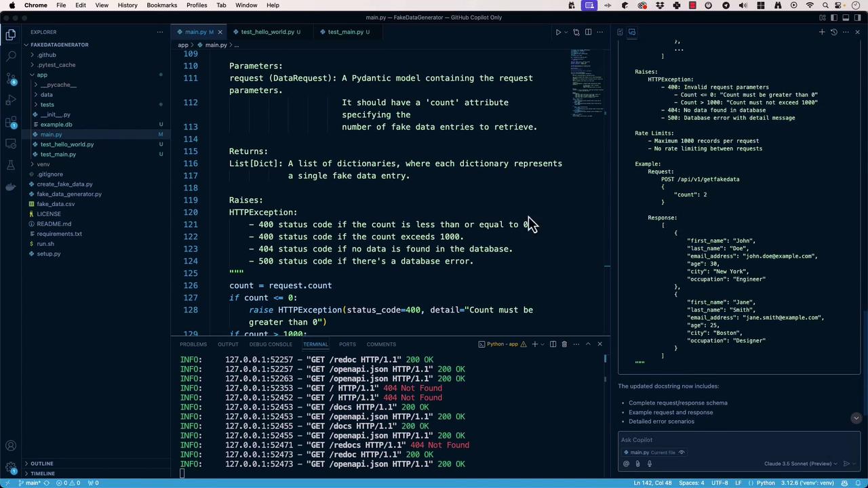Open the Docker view in activity bar
The image size is (868, 488).
point(11,187)
